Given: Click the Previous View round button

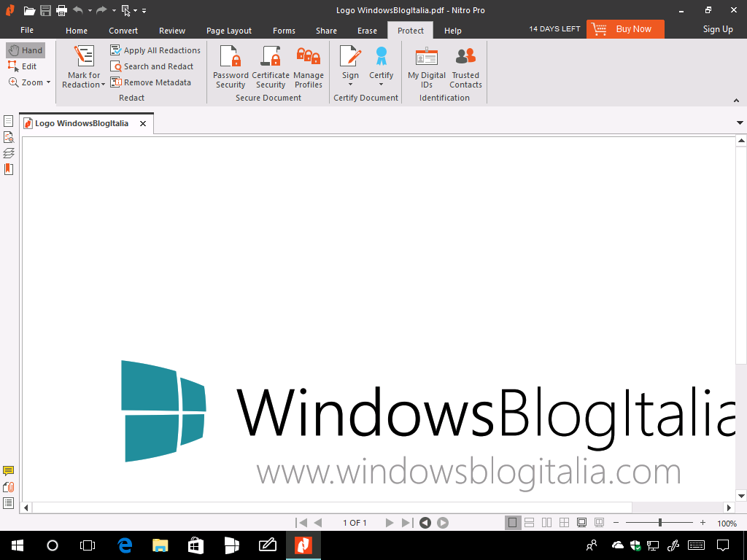Looking at the screenshot, I should coord(425,523).
